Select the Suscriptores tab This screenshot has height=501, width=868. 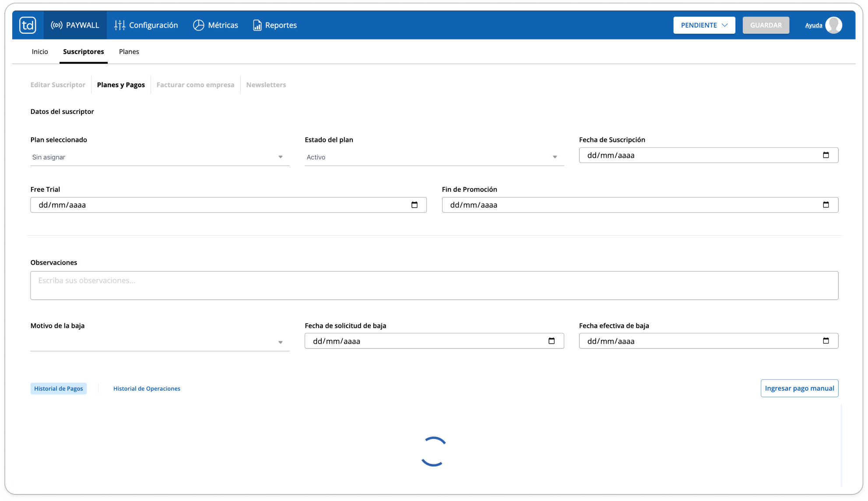[84, 52]
